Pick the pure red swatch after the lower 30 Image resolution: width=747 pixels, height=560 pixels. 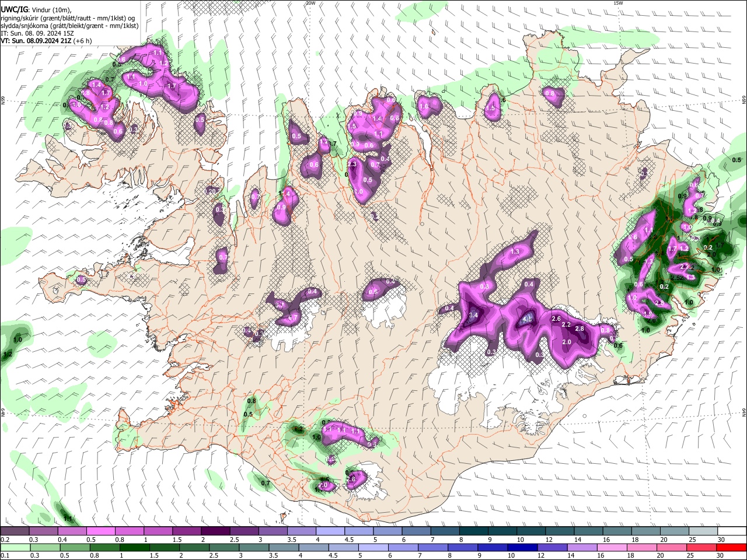(x=731, y=548)
